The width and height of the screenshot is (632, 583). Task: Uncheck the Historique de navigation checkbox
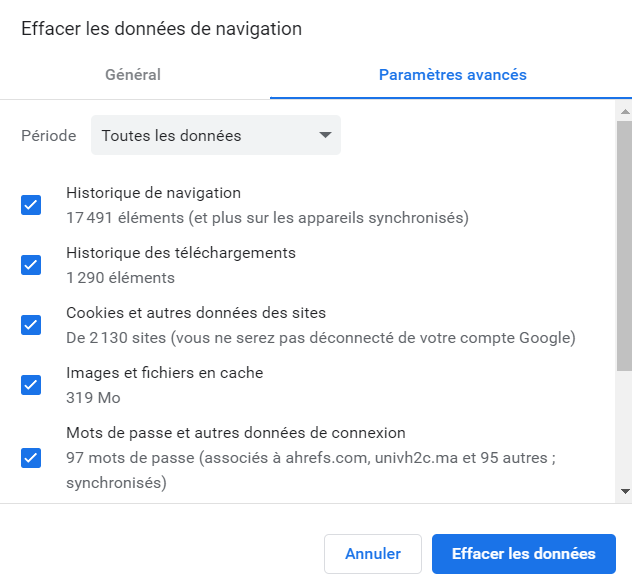(x=31, y=205)
